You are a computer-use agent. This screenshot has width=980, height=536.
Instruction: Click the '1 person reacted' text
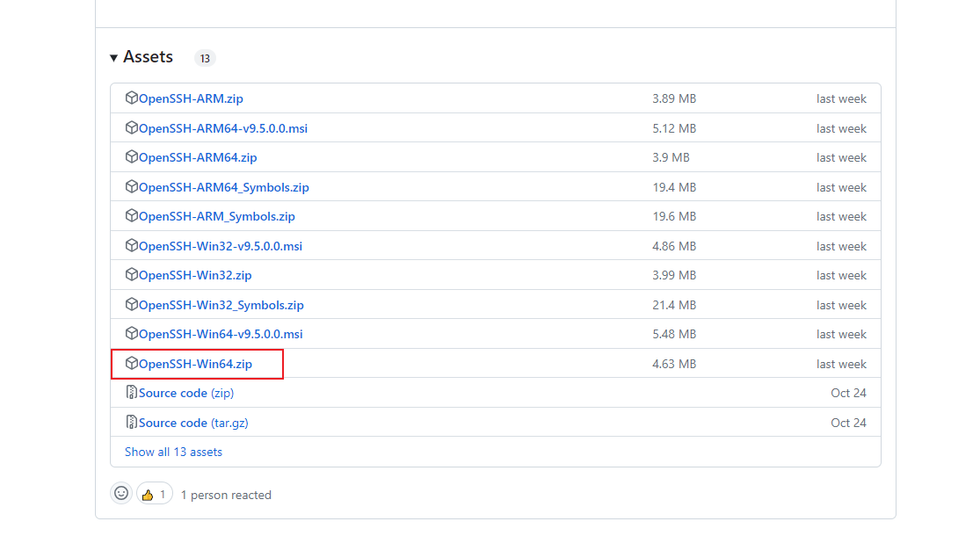[x=226, y=495]
